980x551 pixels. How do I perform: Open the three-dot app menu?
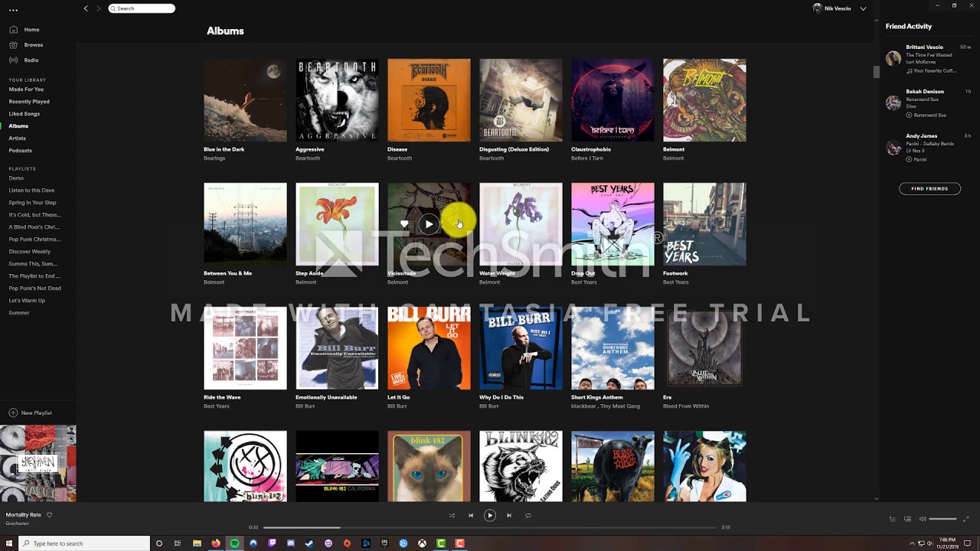13,10
